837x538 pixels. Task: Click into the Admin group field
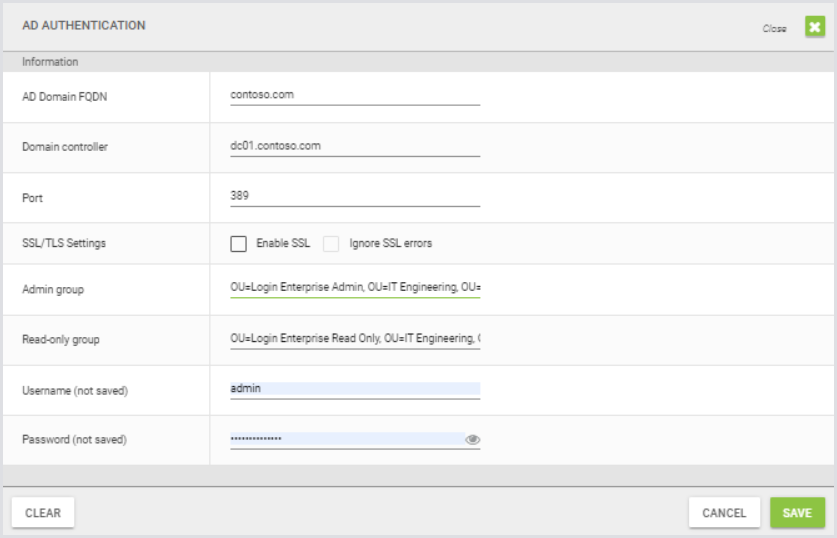pos(354,288)
